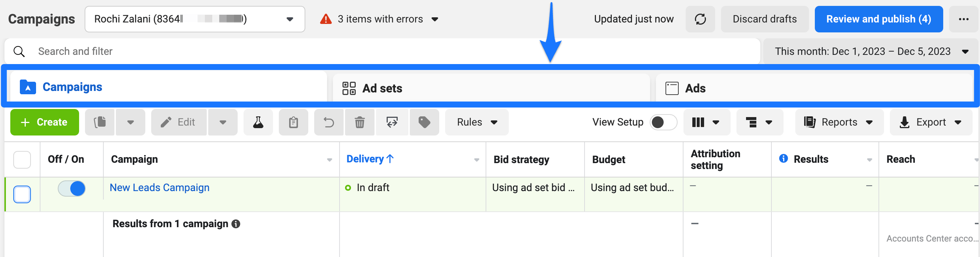Click Review and publish (4) button

point(878,19)
